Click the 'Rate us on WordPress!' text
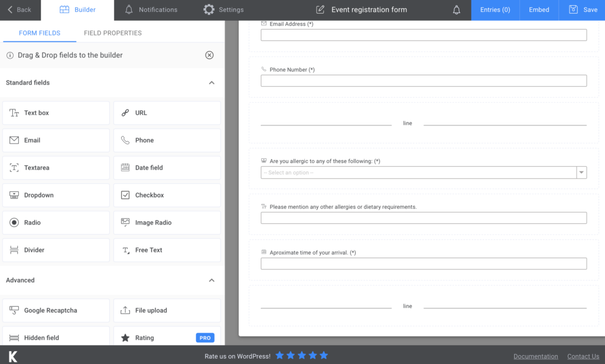605x364 pixels. coord(238,356)
